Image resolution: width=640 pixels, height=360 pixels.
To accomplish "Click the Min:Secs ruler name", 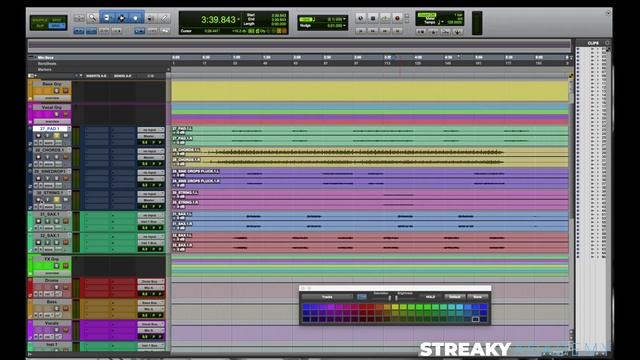I will (x=46, y=58).
